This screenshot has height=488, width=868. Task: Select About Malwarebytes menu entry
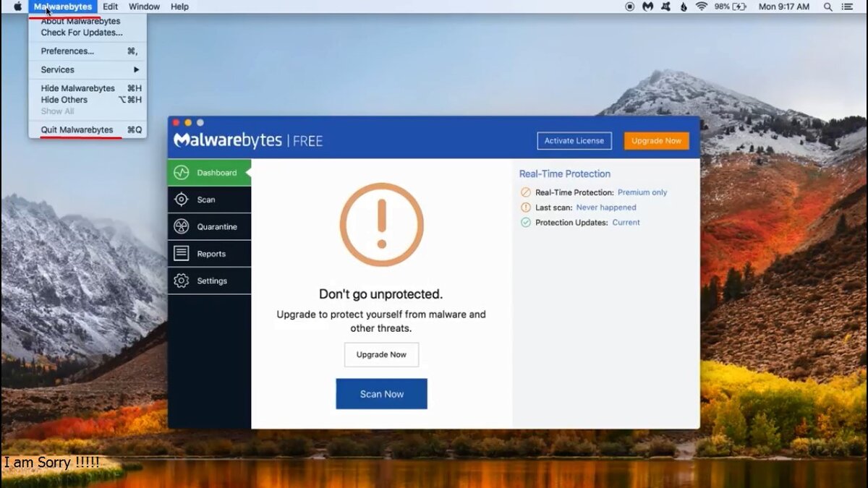[x=88, y=22]
